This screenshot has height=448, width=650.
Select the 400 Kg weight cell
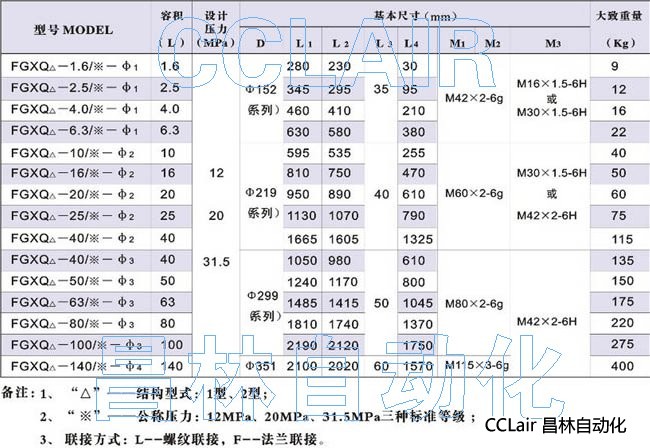point(614,366)
